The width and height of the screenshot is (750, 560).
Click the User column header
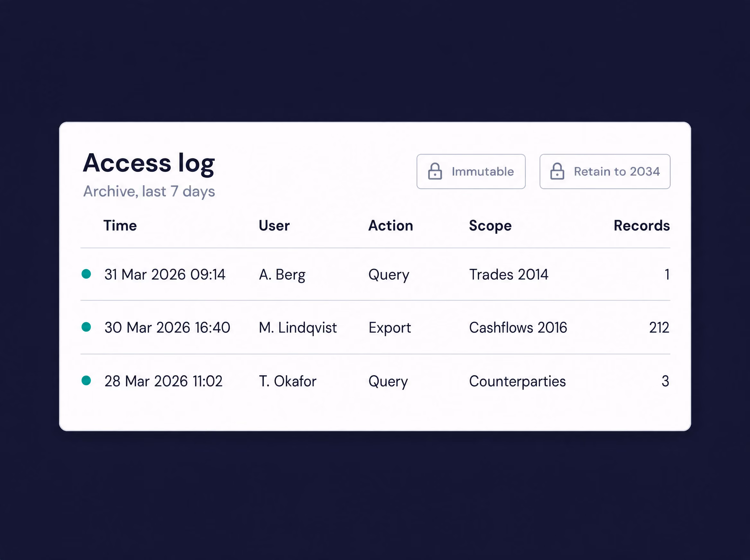[x=274, y=226]
